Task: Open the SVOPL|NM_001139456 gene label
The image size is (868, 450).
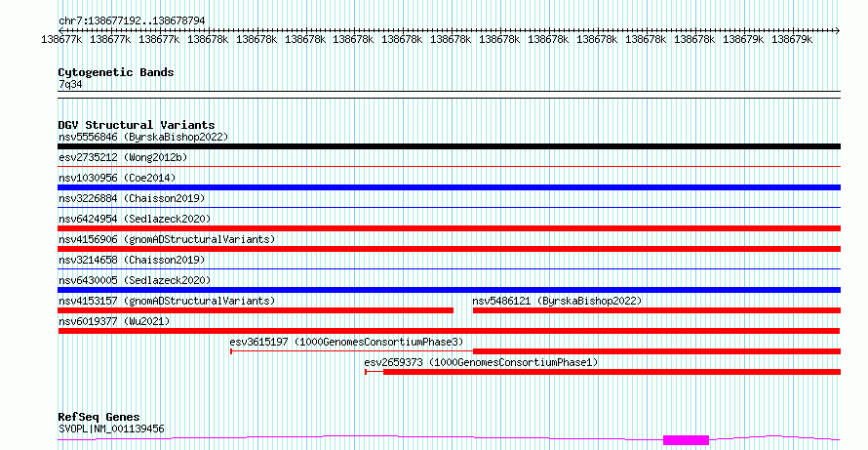Action: click(x=111, y=429)
